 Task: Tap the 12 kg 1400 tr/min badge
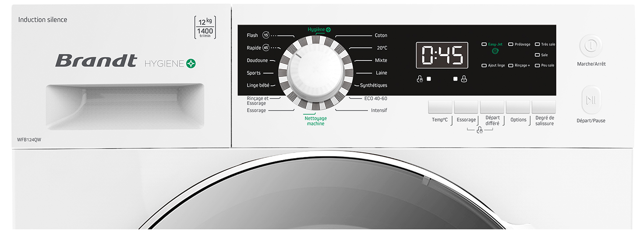[205, 28]
